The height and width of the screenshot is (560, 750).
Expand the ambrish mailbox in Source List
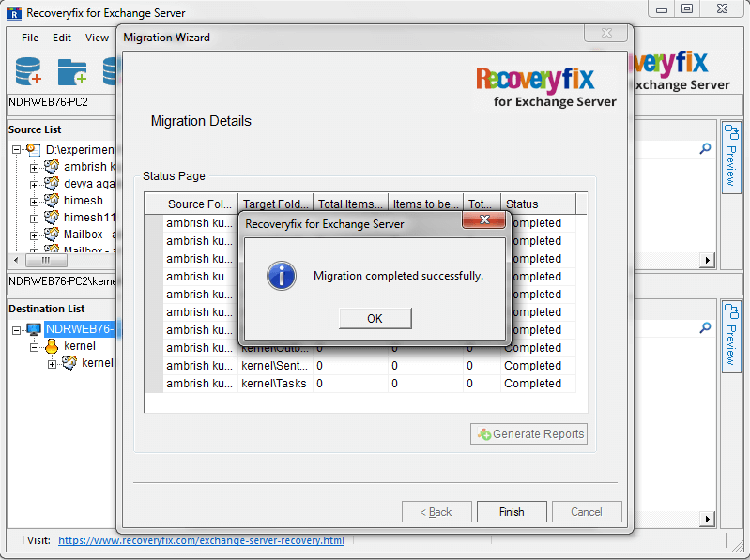34,168
